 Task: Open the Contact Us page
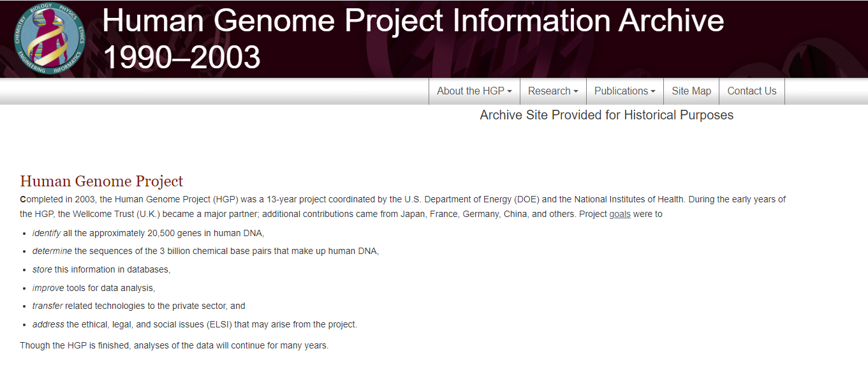(x=752, y=91)
